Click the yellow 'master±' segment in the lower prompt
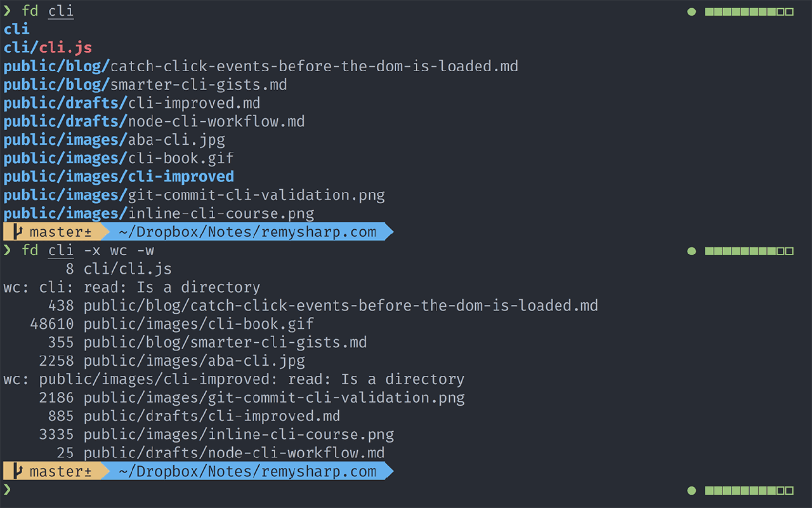 60,471
